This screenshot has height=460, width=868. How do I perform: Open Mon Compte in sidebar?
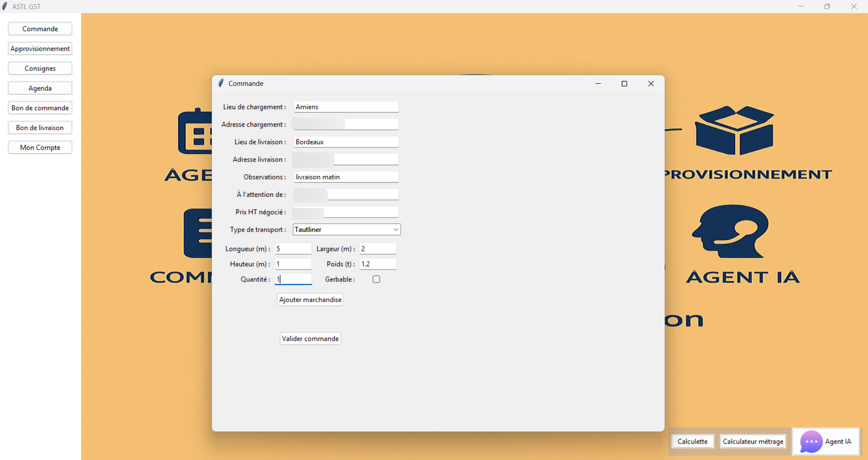[40, 147]
